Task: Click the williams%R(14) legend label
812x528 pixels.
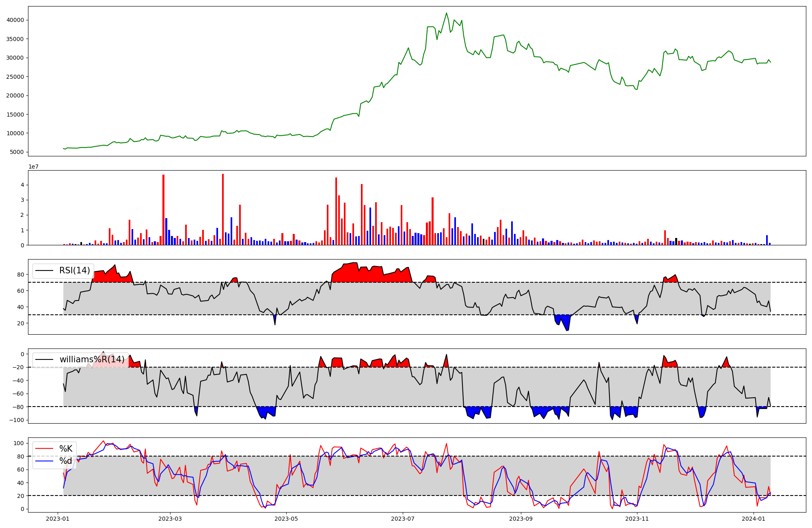Action: [x=92, y=359]
